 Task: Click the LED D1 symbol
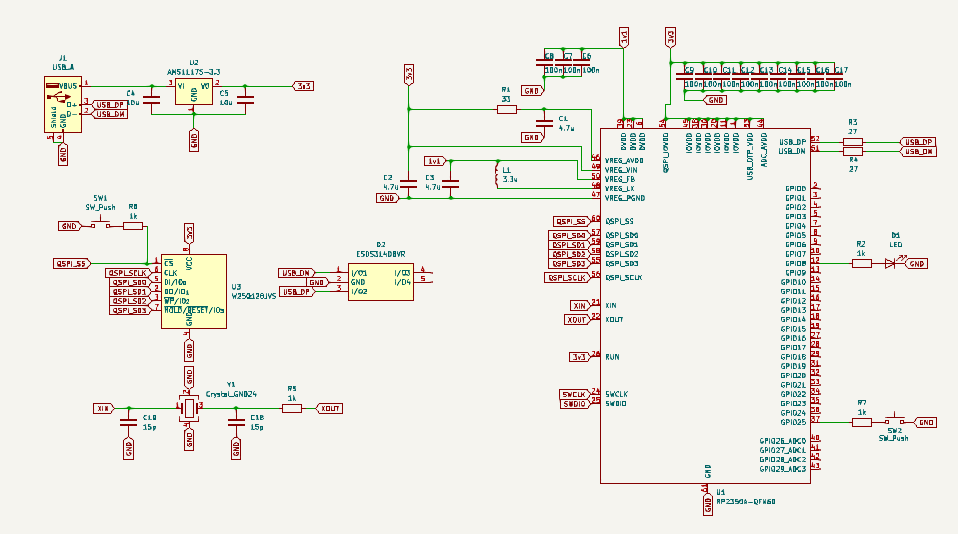pyautogui.click(x=890, y=263)
